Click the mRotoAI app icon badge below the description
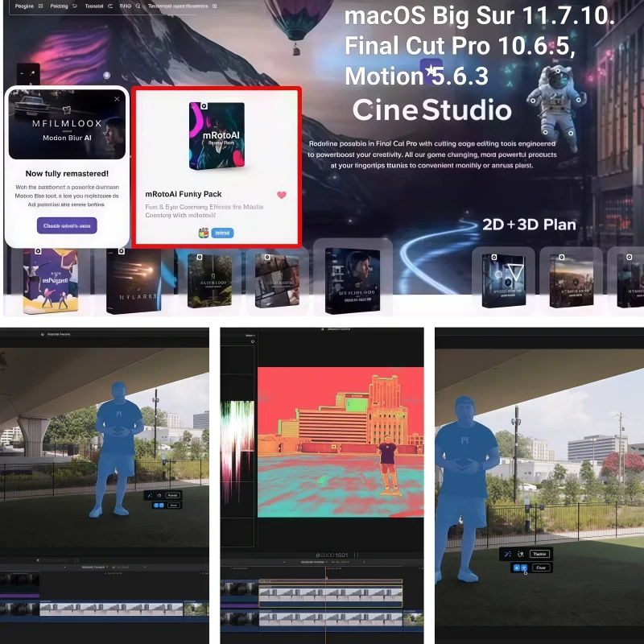 coord(204,232)
